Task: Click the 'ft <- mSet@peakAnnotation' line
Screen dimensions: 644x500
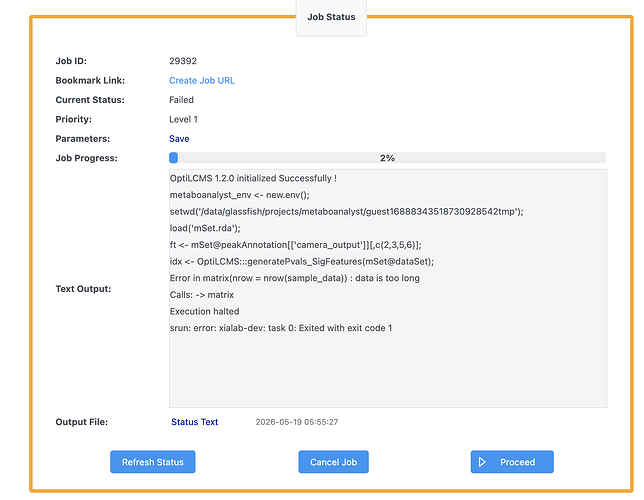Action: pyautogui.click(x=296, y=245)
